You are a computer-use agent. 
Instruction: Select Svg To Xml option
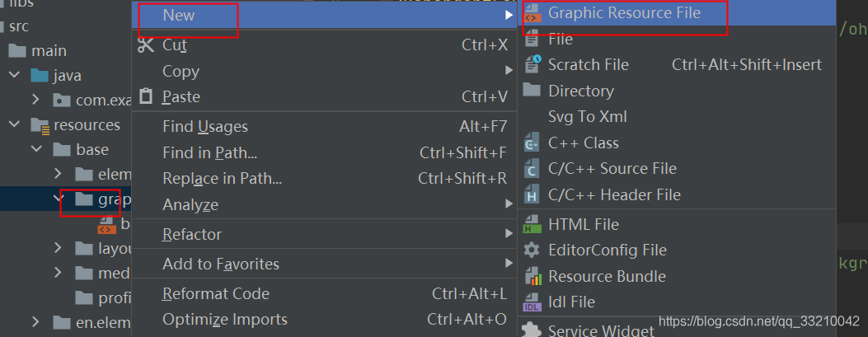(x=677, y=116)
